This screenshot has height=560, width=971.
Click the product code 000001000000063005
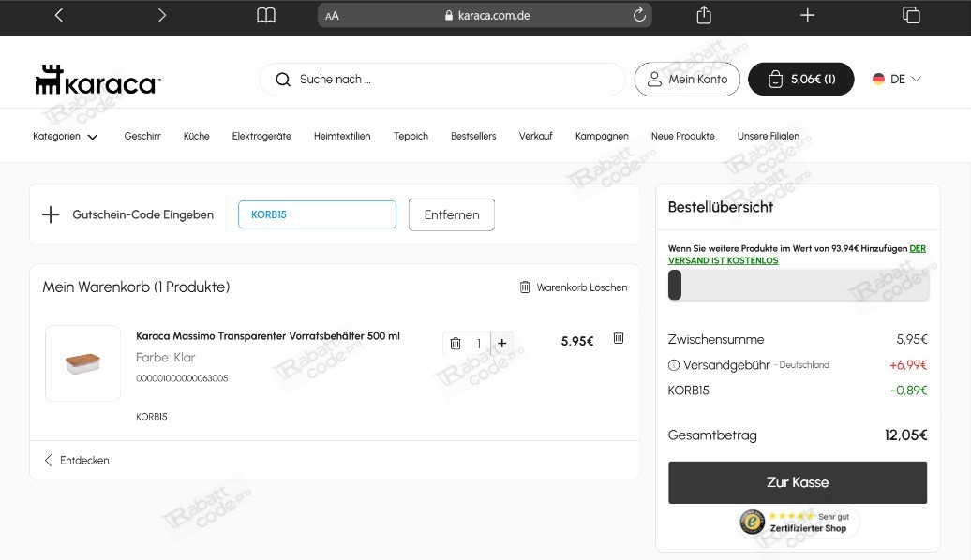[x=182, y=378]
